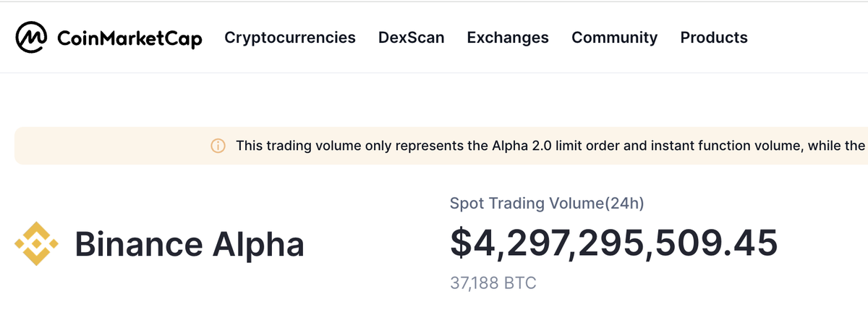
Task: Click the CoinMarketCap circular logo icon
Action: (33, 37)
